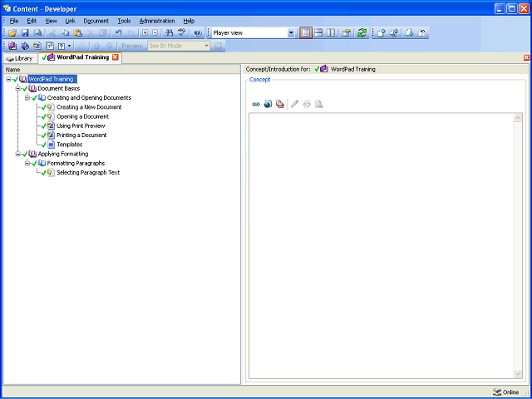Click the ABC spell check icon
Viewport: 532px width, 399px height.
(182, 33)
